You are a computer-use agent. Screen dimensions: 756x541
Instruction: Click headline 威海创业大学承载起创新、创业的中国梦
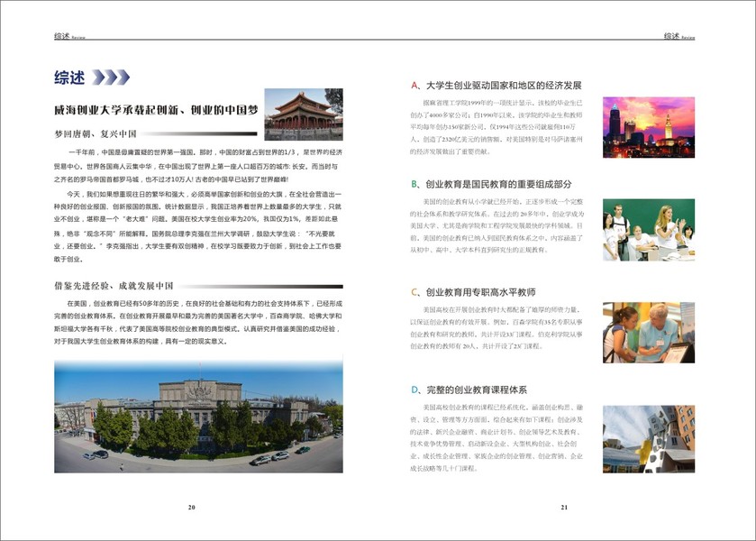coord(156,110)
